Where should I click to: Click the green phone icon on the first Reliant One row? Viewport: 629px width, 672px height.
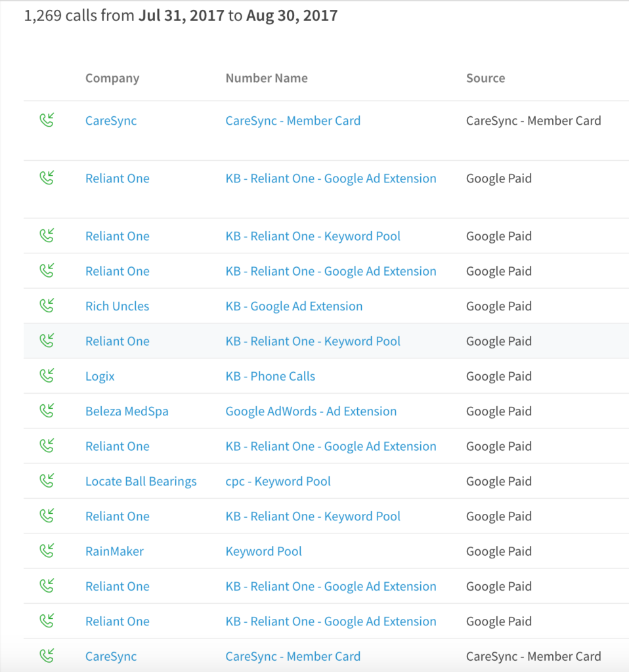47,178
